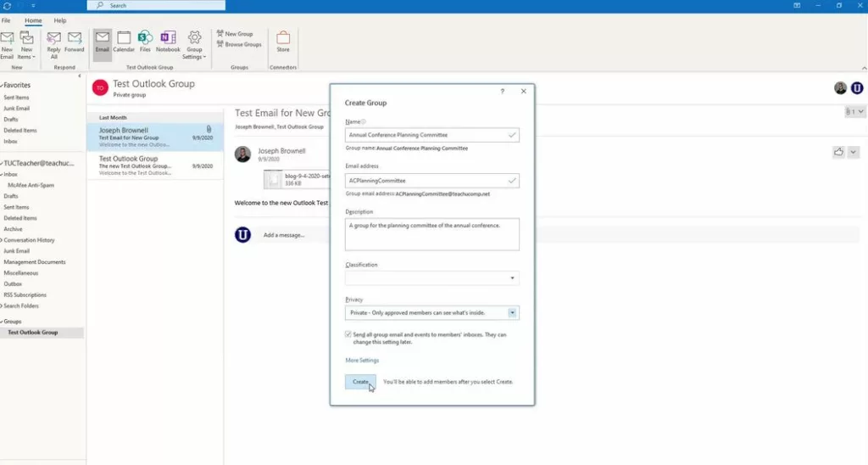Screen dimensions: 868x465
Task: Open Junk Email under Favorites
Action: (17, 109)
